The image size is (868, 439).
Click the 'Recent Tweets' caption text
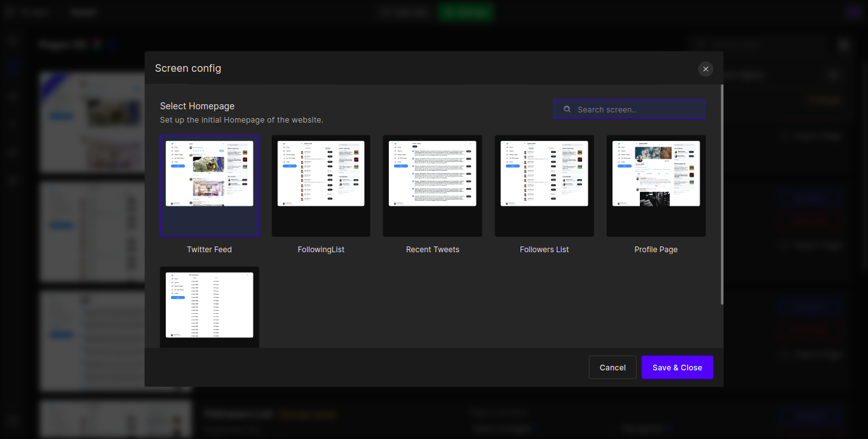[432, 250]
